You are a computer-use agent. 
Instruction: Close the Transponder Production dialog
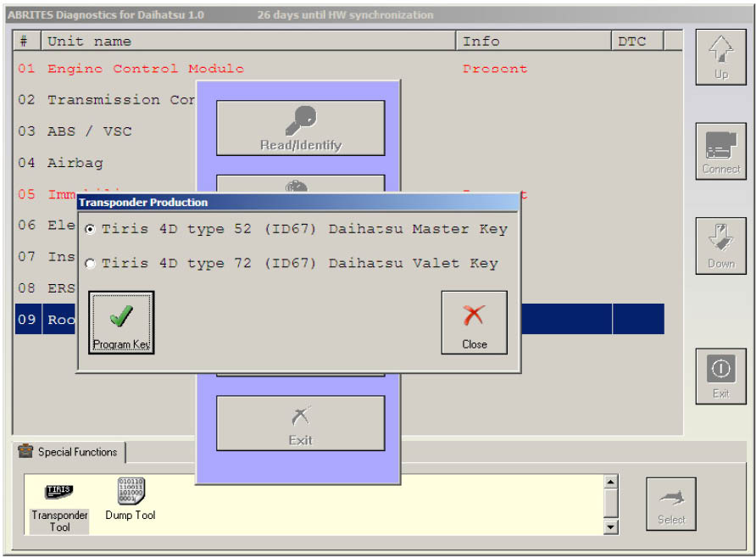[x=474, y=322]
